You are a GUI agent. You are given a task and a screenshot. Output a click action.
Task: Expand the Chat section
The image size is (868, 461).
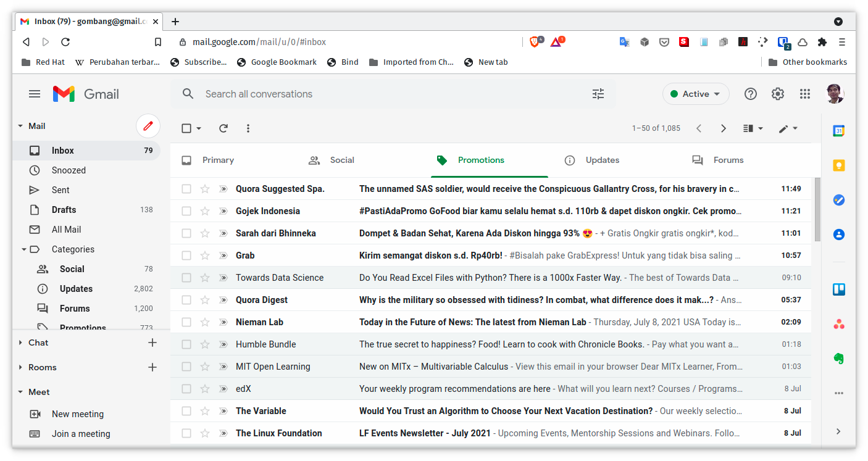pyautogui.click(x=20, y=343)
